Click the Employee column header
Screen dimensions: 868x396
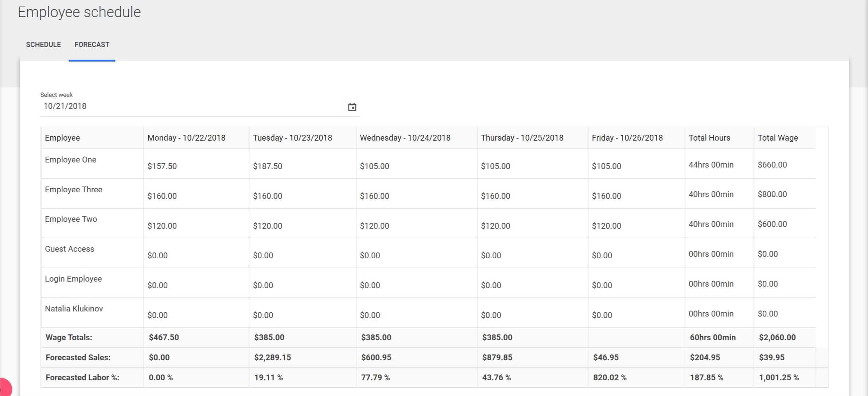tap(62, 138)
